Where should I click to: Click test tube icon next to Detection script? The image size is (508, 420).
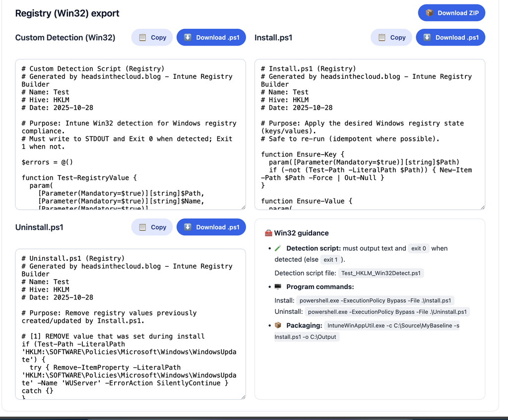(278, 248)
